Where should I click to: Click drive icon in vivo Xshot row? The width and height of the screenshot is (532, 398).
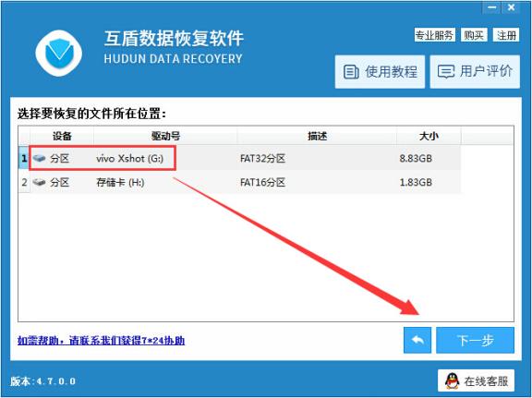click(40, 158)
